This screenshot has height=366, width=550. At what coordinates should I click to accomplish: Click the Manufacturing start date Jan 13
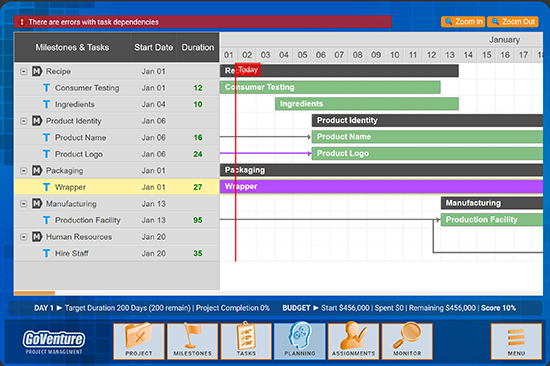(x=154, y=204)
